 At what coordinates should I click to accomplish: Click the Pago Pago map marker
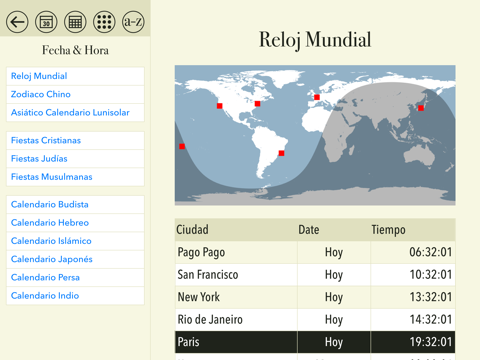[x=182, y=146]
